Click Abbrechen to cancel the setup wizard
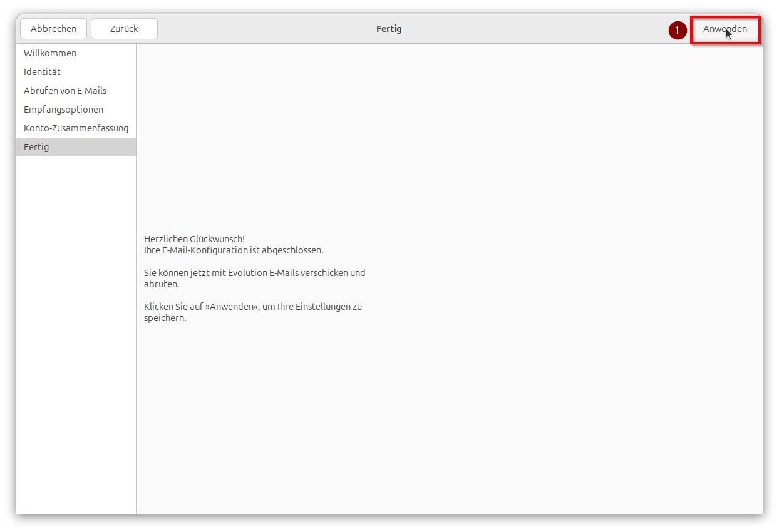 pos(53,28)
